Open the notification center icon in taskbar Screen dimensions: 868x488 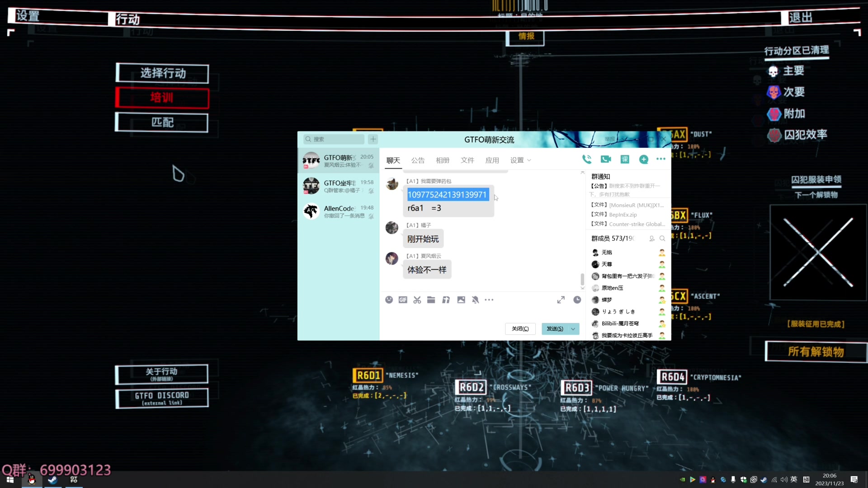pos(854,479)
